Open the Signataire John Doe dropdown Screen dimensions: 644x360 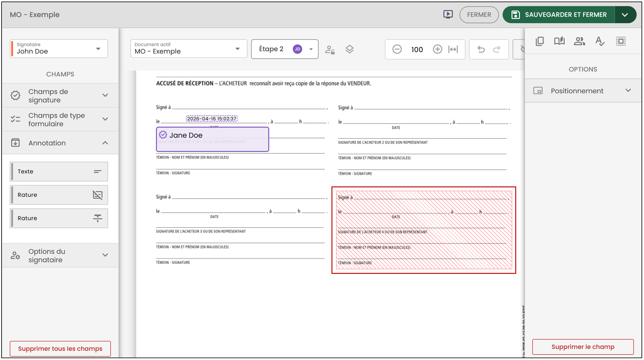click(x=59, y=49)
